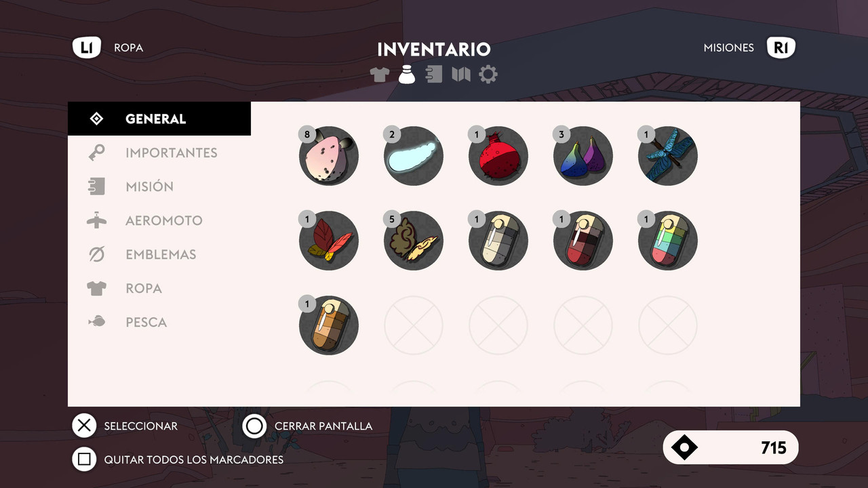Pick the purple and blue figs item
Image resolution: width=868 pixels, height=488 pixels.
coord(583,156)
